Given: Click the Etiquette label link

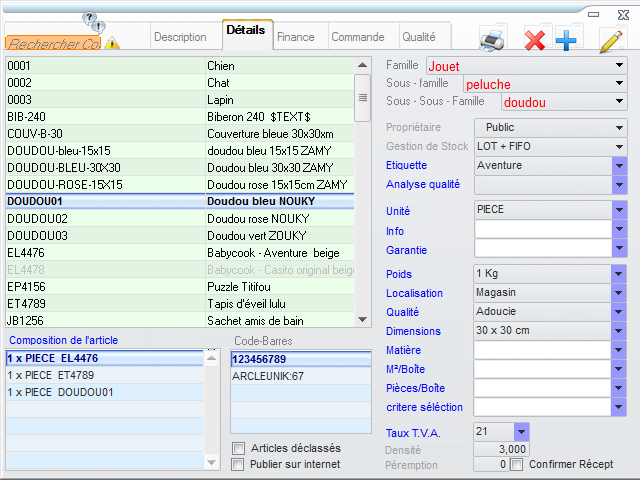Looking at the screenshot, I should [x=406, y=166].
